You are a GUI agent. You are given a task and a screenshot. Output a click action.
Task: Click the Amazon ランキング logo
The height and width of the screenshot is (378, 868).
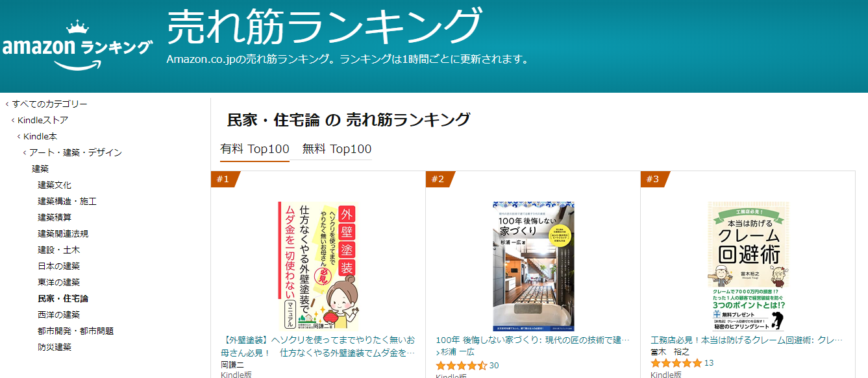[78, 46]
